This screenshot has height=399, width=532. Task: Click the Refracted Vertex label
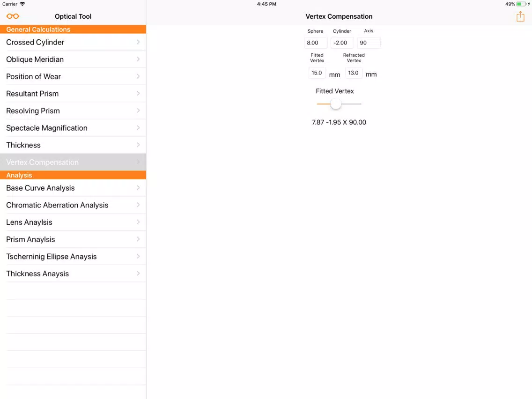point(354,58)
